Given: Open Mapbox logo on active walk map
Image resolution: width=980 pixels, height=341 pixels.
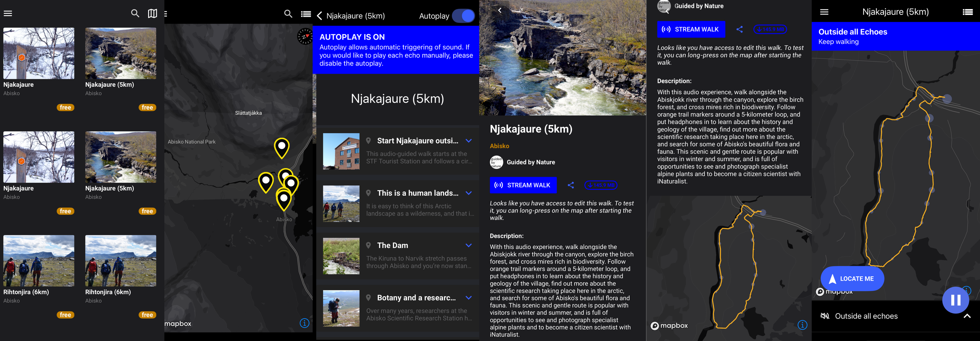Looking at the screenshot, I should pos(834,292).
